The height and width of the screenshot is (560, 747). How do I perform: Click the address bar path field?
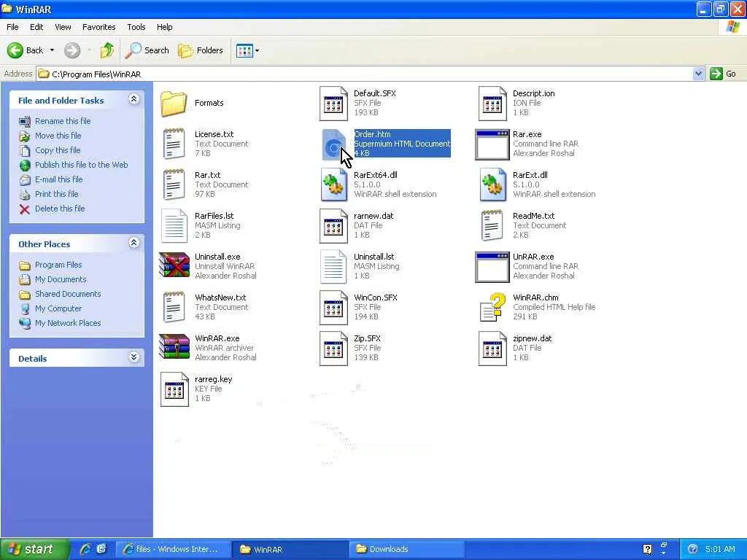pos(365,74)
